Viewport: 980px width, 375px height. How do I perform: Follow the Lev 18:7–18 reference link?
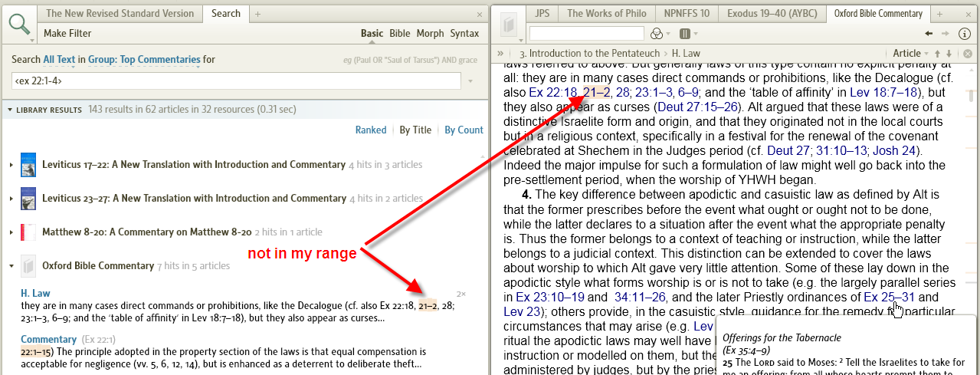[x=883, y=92]
